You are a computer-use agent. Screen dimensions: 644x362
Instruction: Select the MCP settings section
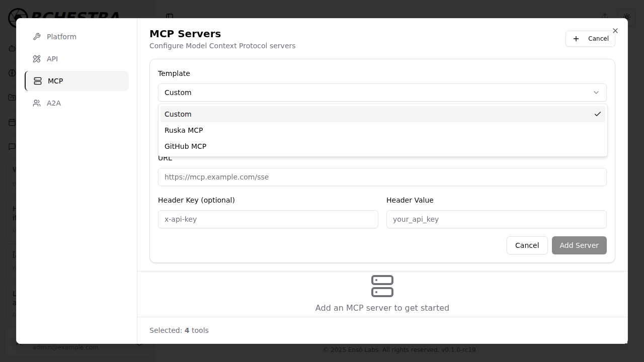tap(76, 81)
